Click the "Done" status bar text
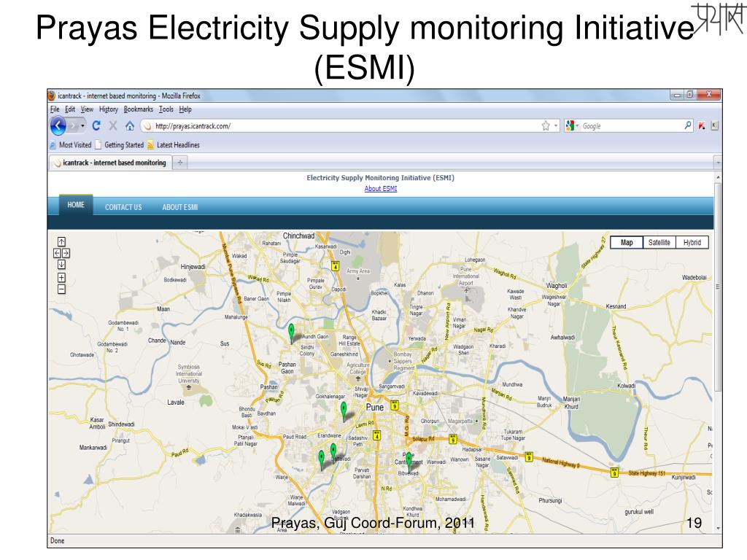The width and height of the screenshot is (747, 560). point(57,541)
